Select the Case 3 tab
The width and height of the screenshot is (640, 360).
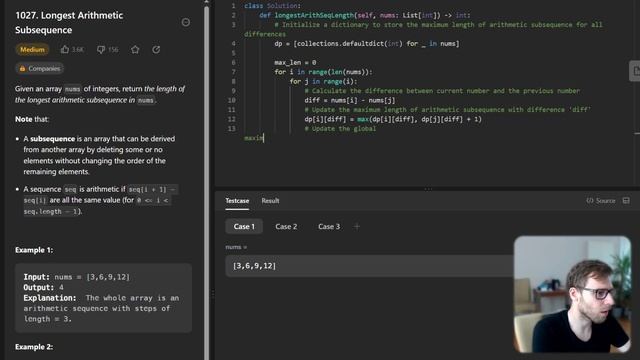329,227
